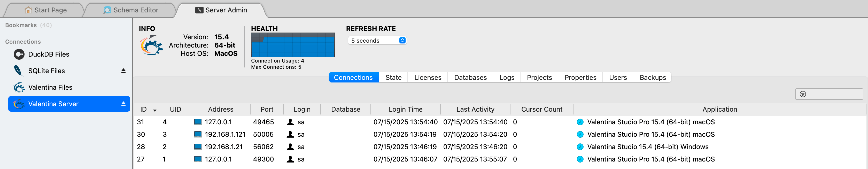
Task: Sort by the Address column header
Action: [221, 109]
